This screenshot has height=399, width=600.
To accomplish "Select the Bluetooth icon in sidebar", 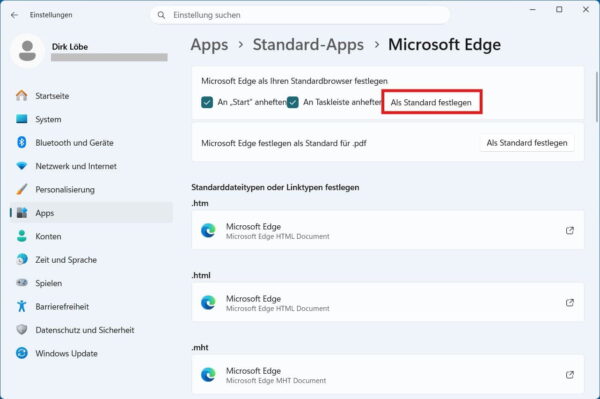I will pyautogui.click(x=22, y=142).
